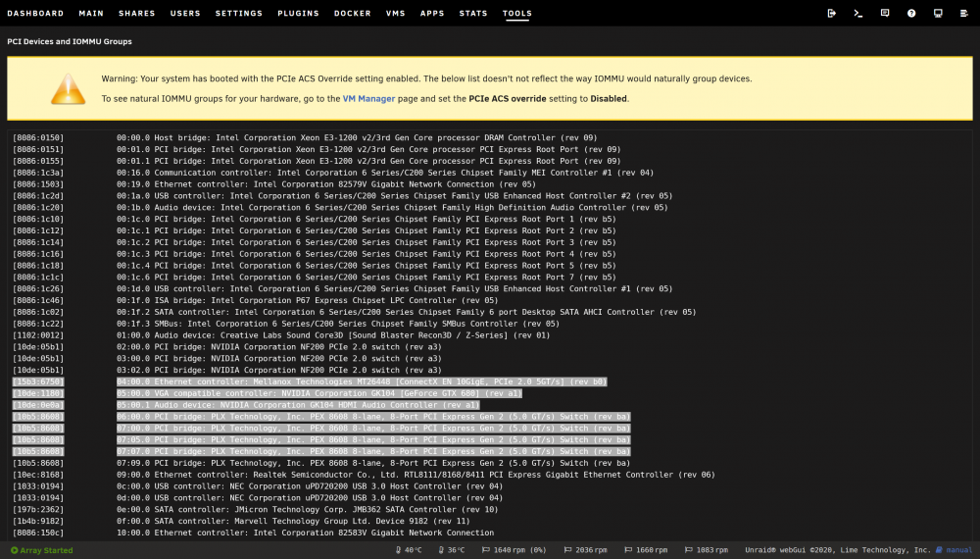Click the PCI Express Root Port 1 row

(315, 220)
